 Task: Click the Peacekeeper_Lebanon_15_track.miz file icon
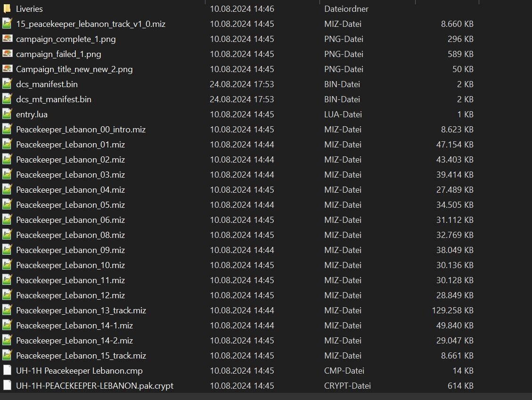pos(7,355)
